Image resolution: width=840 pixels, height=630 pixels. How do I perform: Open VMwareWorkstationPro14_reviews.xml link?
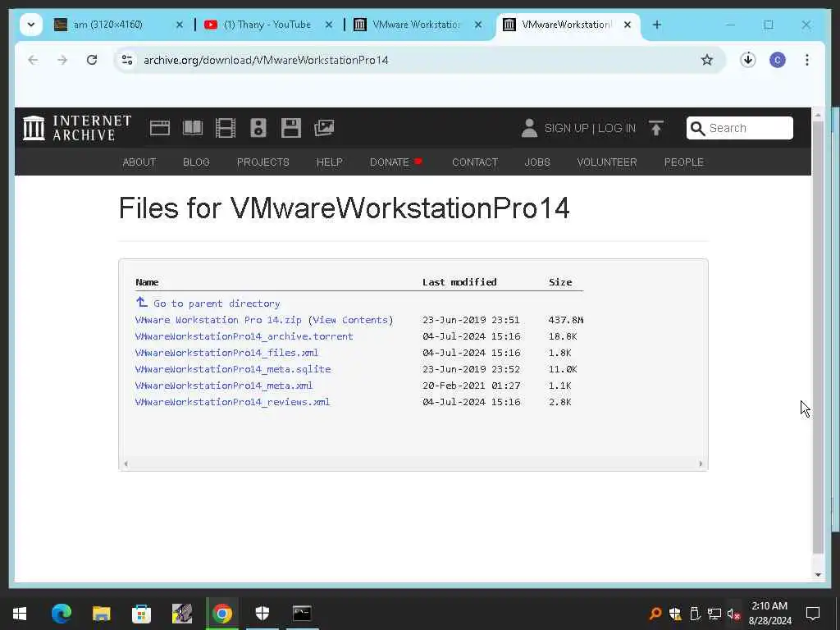tap(232, 402)
